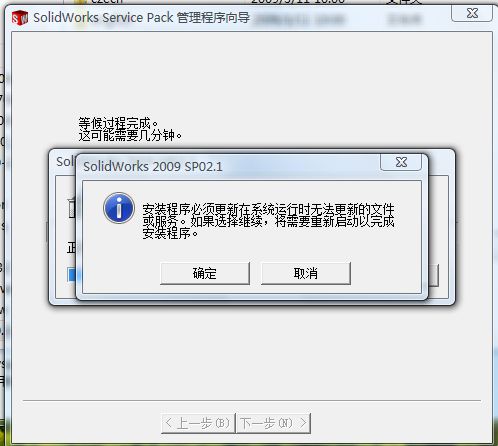Click the red SolidWorks logo in title bar
Image resolution: width=498 pixels, height=446 pixels.
coord(20,18)
